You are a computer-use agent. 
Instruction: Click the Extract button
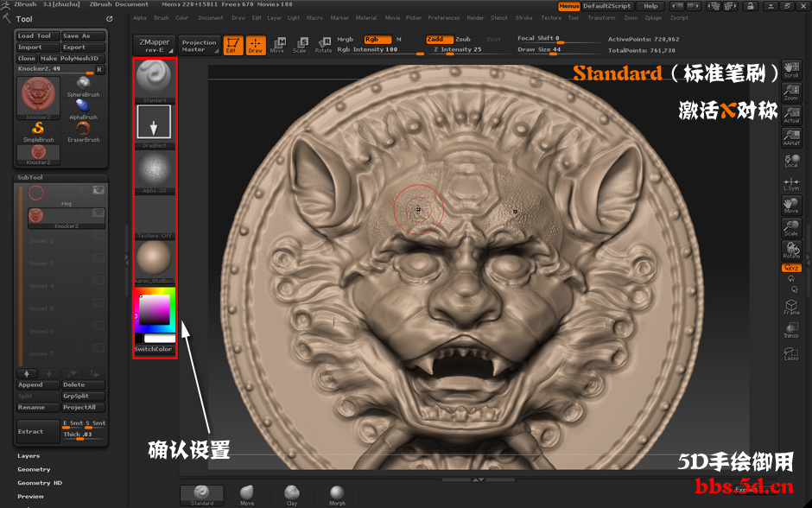pyautogui.click(x=38, y=431)
